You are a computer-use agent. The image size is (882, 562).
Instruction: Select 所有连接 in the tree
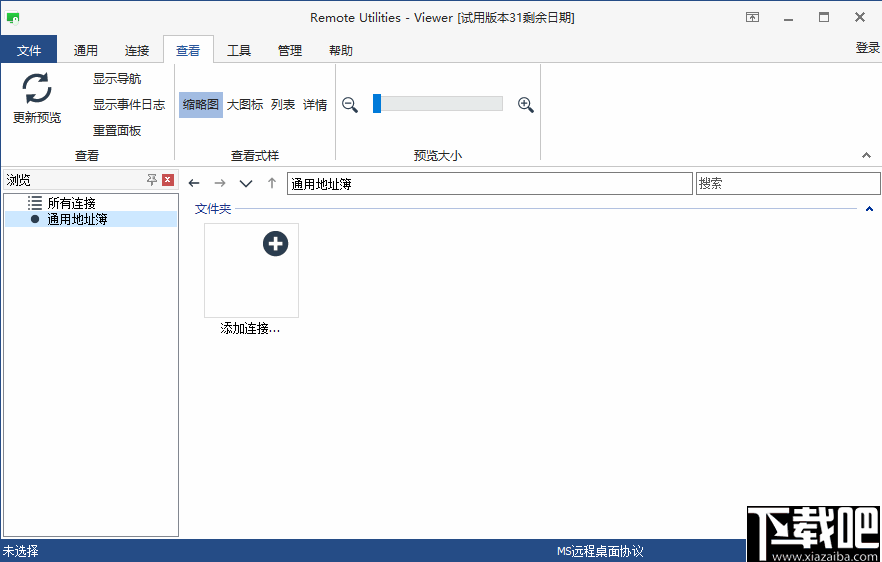71,203
